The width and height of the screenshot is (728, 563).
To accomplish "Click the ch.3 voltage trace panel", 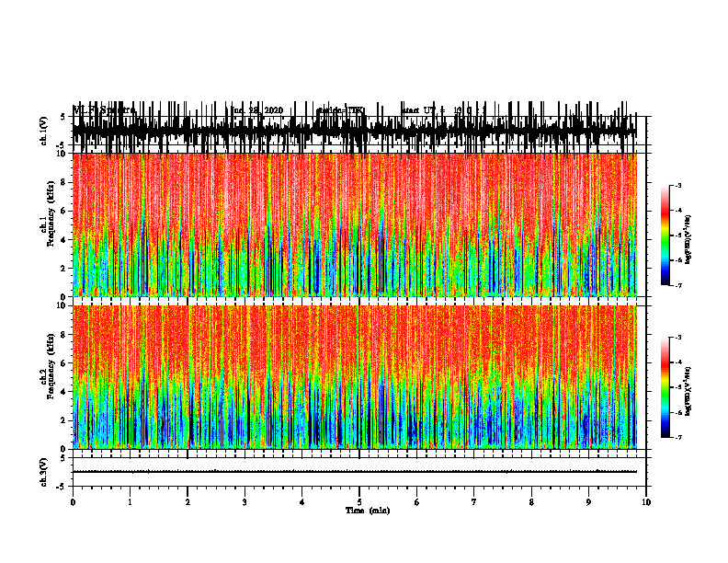I will tap(359, 472).
